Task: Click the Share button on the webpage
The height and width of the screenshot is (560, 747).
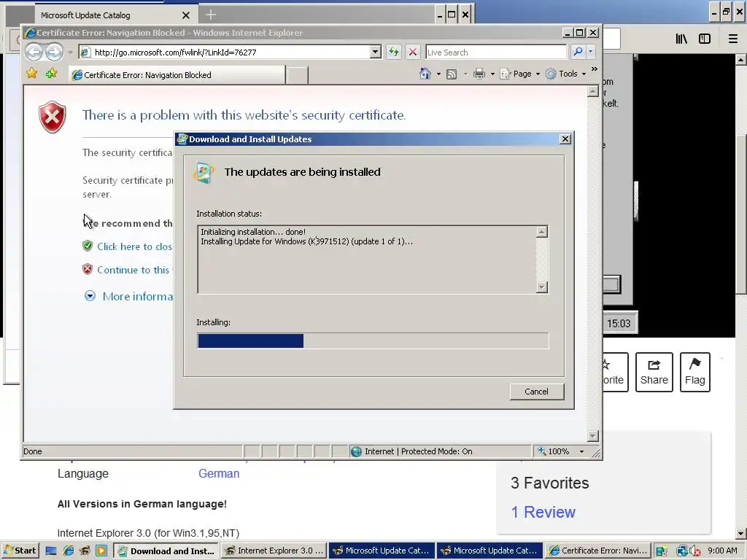Action: coord(654,372)
